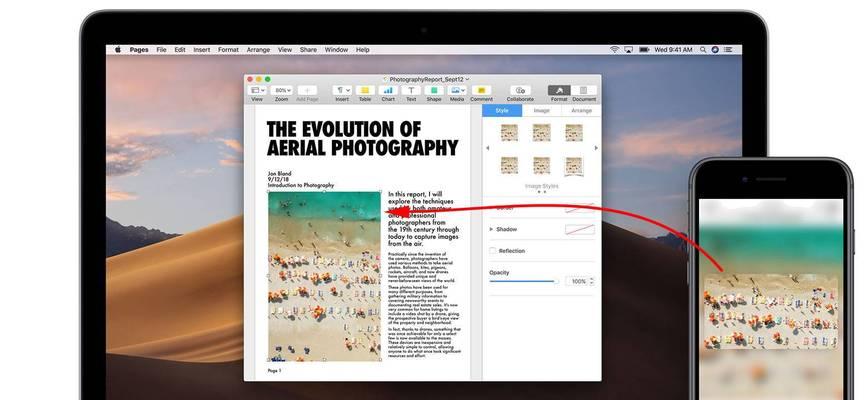Open the Help menu

coord(362,50)
